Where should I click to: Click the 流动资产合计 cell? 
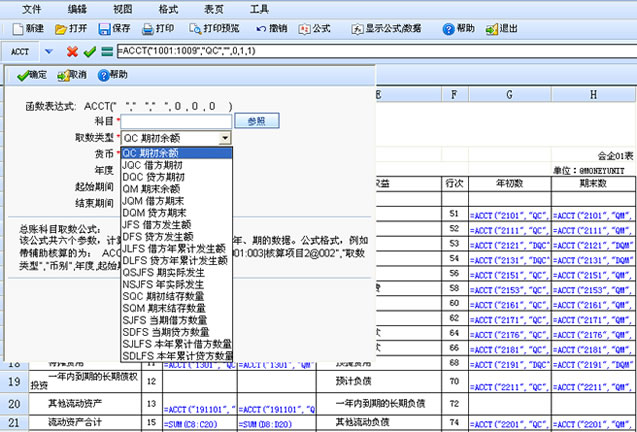pos(85,423)
